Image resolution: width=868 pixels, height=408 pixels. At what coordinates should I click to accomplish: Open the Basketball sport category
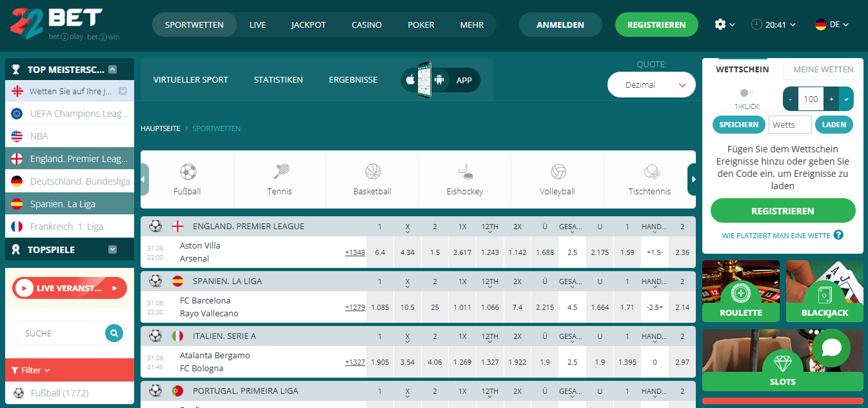pyautogui.click(x=372, y=179)
